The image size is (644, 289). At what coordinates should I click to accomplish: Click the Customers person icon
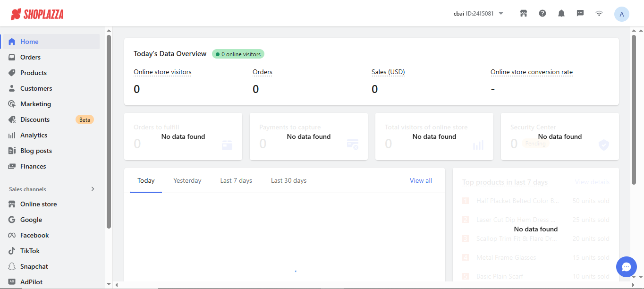point(12,88)
